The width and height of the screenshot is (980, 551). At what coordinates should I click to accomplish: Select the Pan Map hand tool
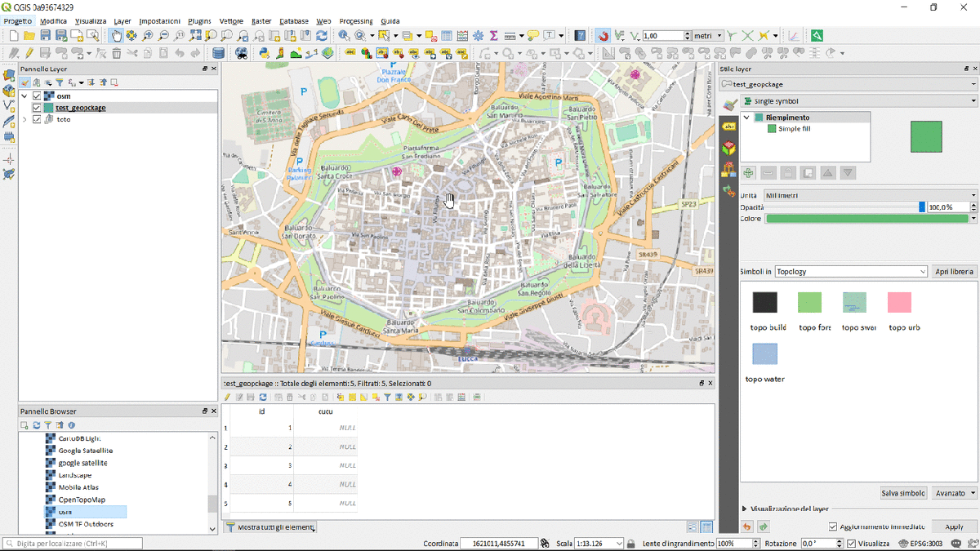click(116, 36)
